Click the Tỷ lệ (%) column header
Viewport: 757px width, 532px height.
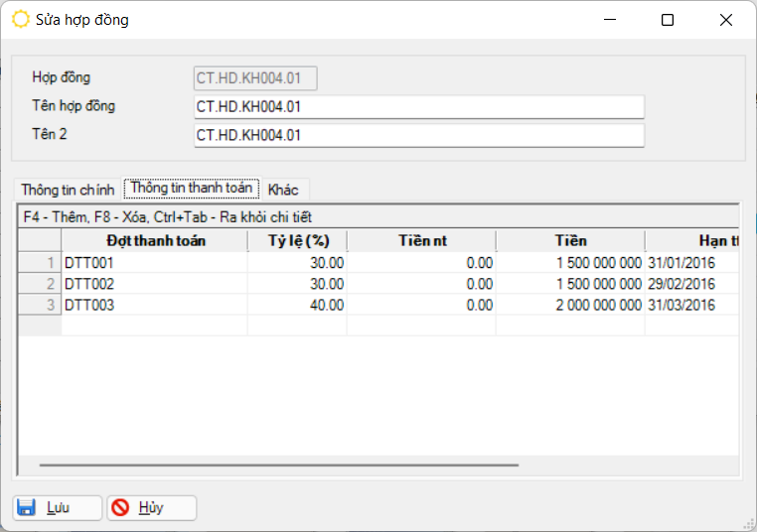tap(298, 241)
